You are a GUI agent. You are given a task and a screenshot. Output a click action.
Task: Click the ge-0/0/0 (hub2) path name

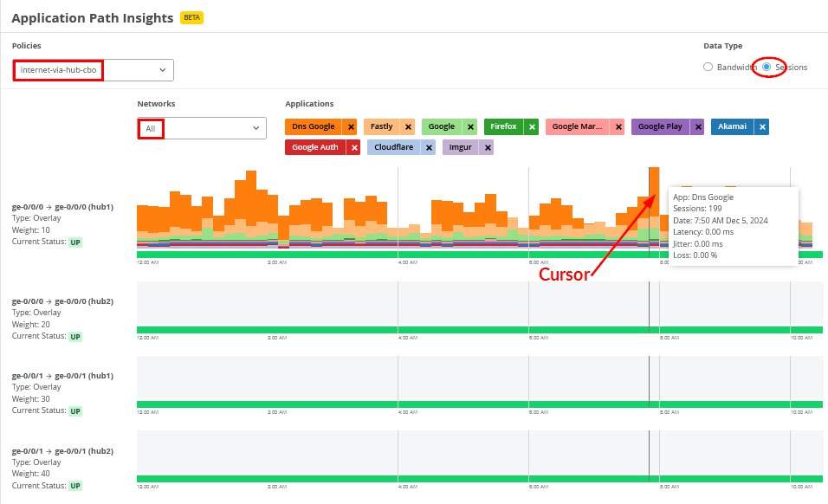point(62,301)
